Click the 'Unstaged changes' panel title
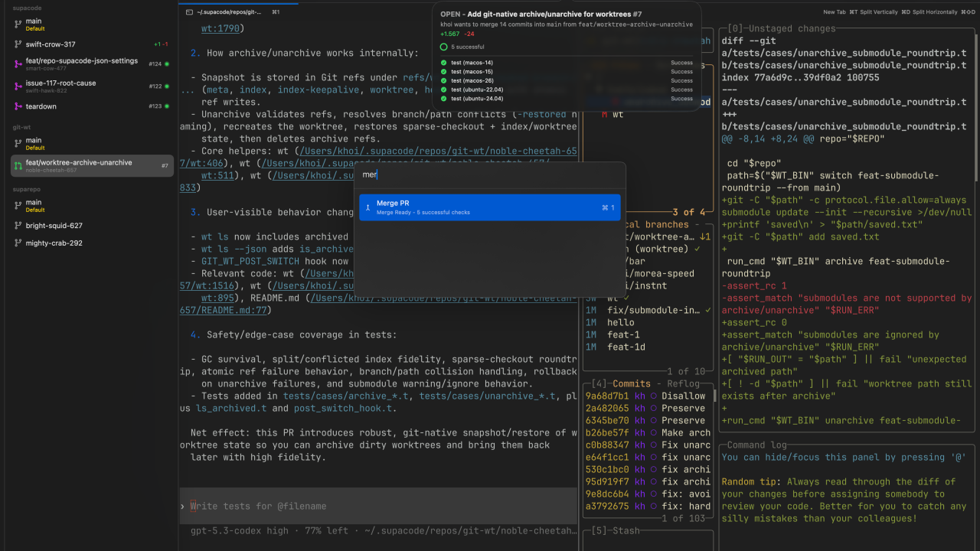 click(x=792, y=28)
